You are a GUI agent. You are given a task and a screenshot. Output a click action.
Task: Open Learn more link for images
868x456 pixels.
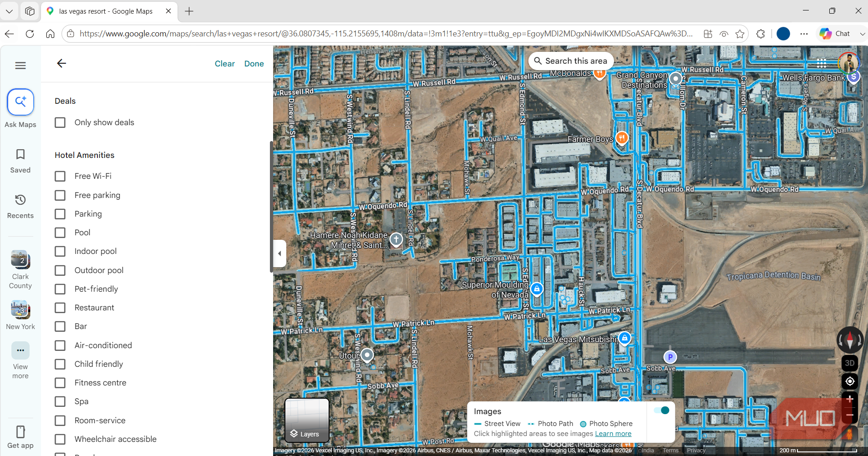[613, 434]
